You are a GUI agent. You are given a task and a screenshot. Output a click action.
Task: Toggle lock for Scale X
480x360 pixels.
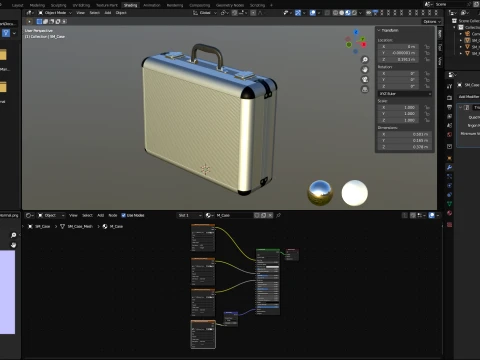click(x=427, y=107)
